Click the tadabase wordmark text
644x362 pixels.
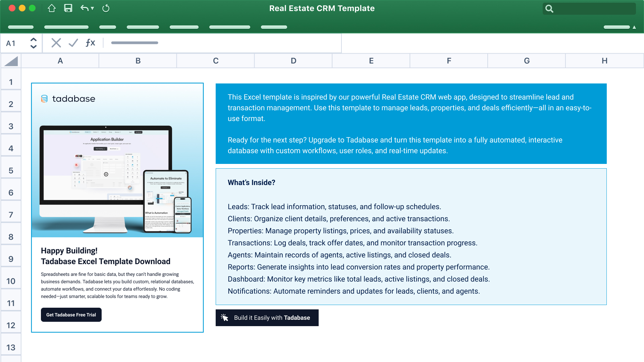click(74, 99)
